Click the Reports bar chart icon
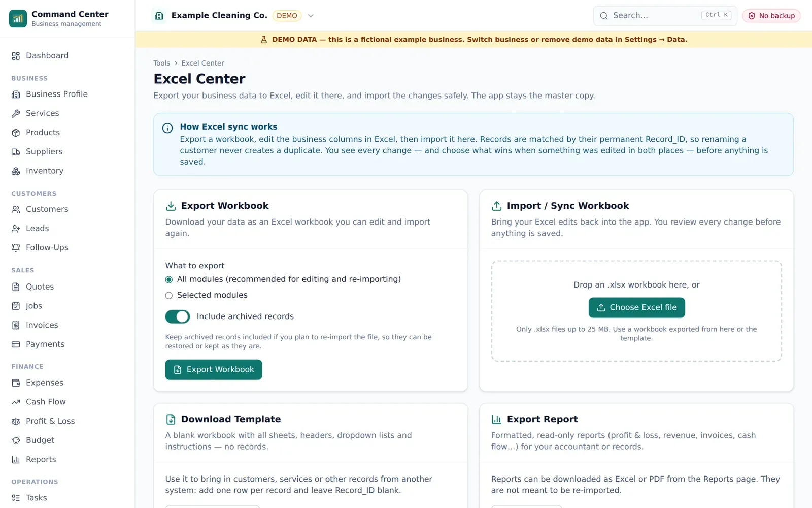The image size is (812, 508). pyautogui.click(x=16, y=460)
